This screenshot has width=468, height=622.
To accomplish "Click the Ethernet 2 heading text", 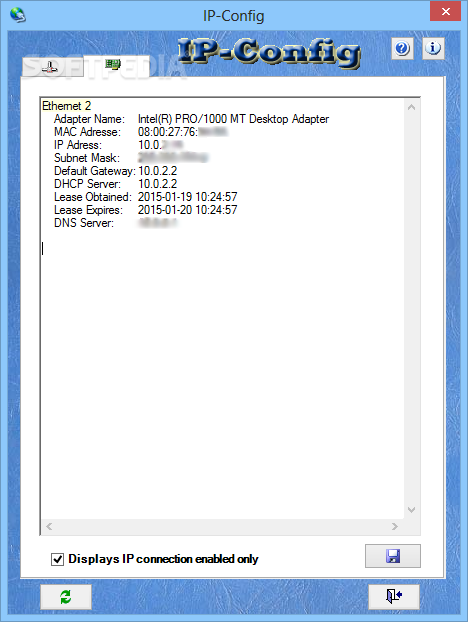I will [x=66, y=106].
